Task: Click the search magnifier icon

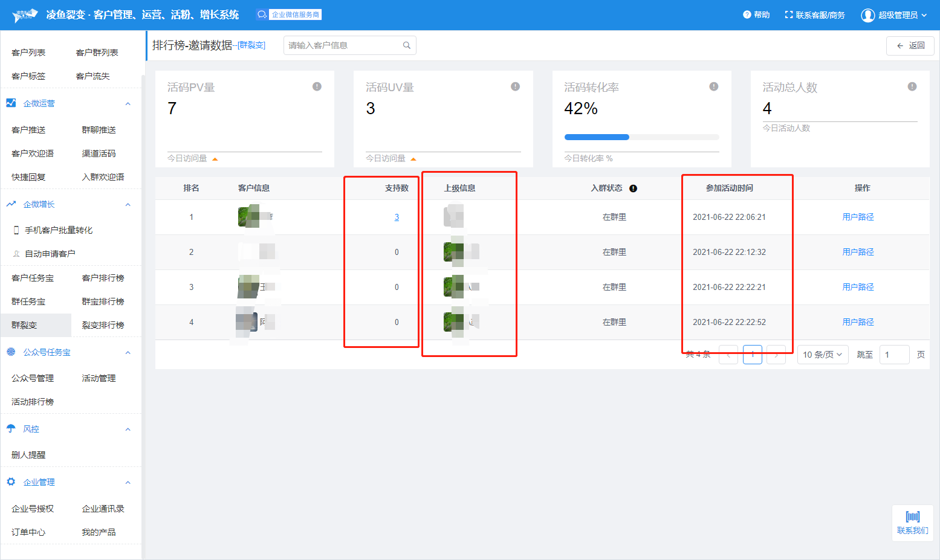Action: [x=407, y=45]
